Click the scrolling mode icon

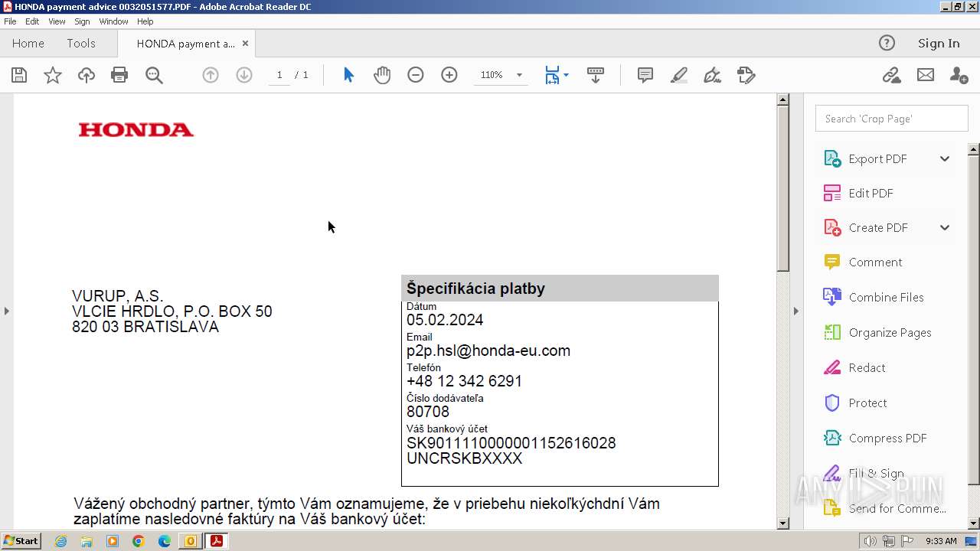595,75
